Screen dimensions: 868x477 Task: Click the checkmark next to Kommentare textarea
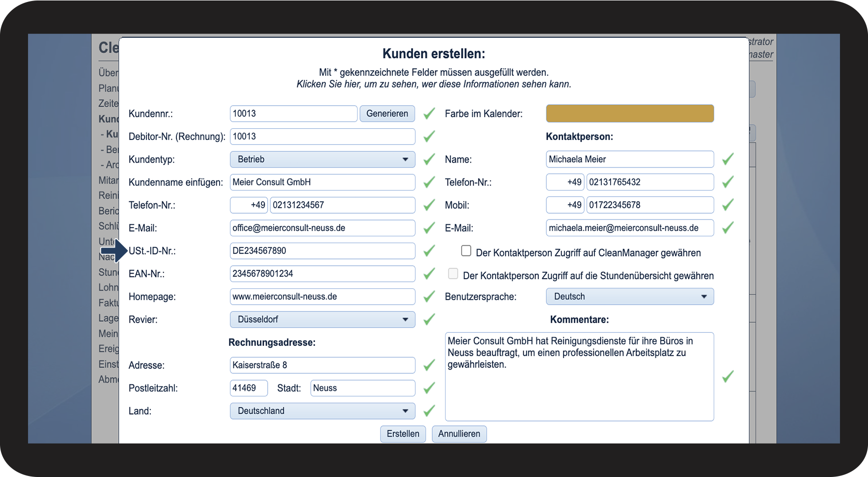(728, 376)
